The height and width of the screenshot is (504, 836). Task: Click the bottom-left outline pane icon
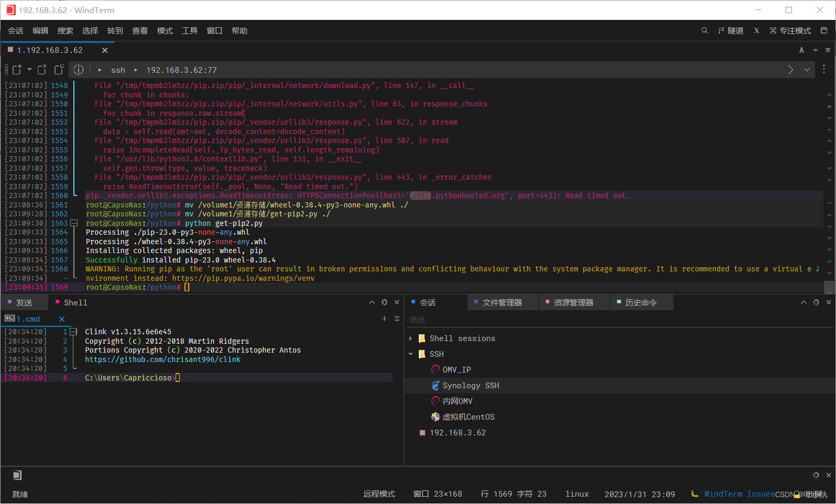click(x=17, y=475)
